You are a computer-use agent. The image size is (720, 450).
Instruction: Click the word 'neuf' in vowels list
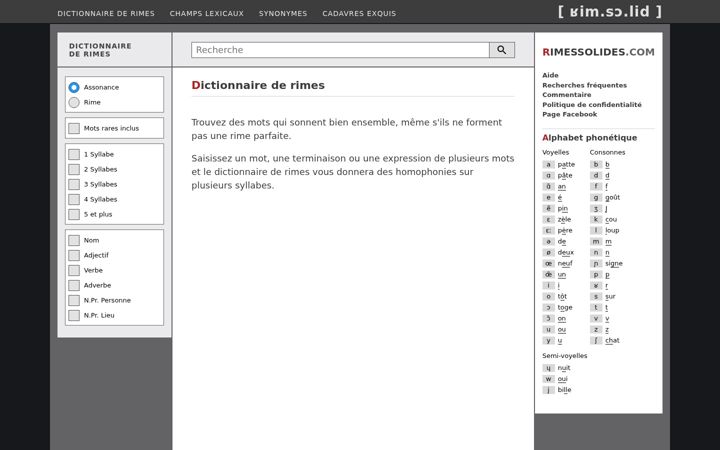565,264
